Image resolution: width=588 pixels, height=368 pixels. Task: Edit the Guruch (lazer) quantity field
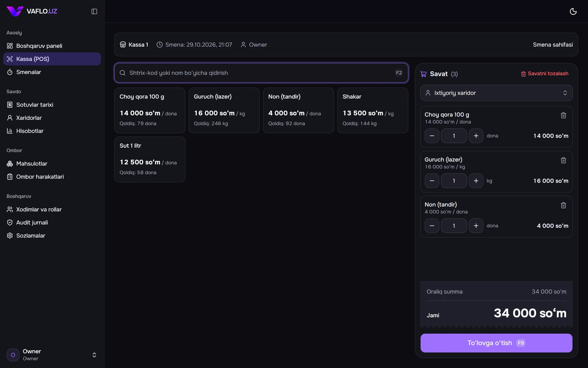tap(454, 181)
